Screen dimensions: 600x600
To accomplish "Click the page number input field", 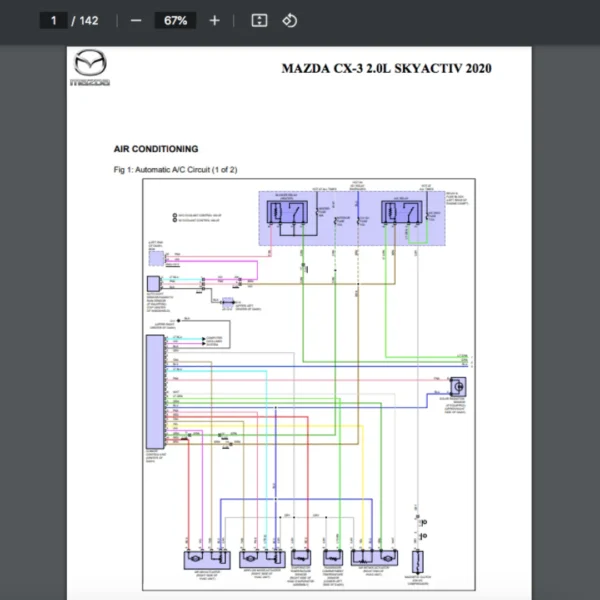I will pyautogui.click(x=53, y=20).
